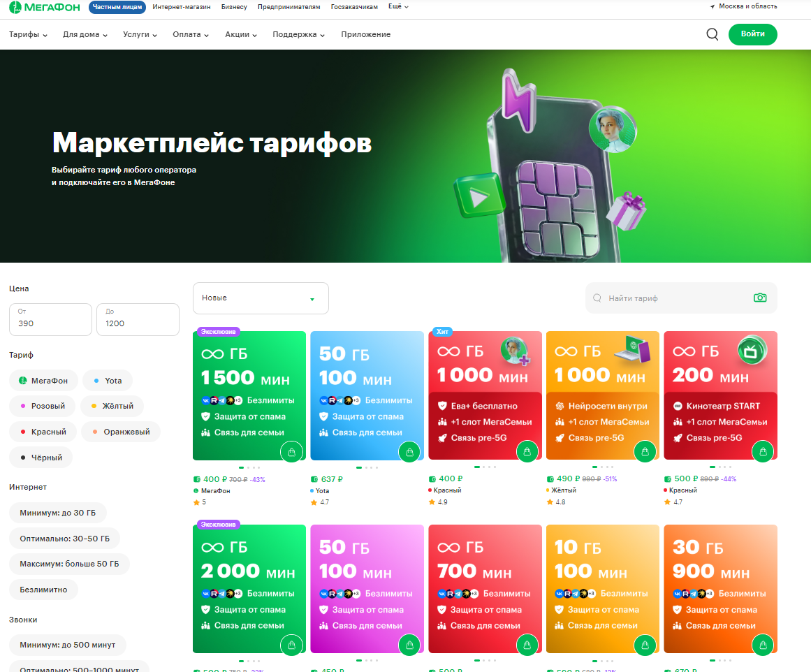Expand Акции navigation dropdown
Image resolution: width=811 pixels, height=672 pixels.
(241, 34)
